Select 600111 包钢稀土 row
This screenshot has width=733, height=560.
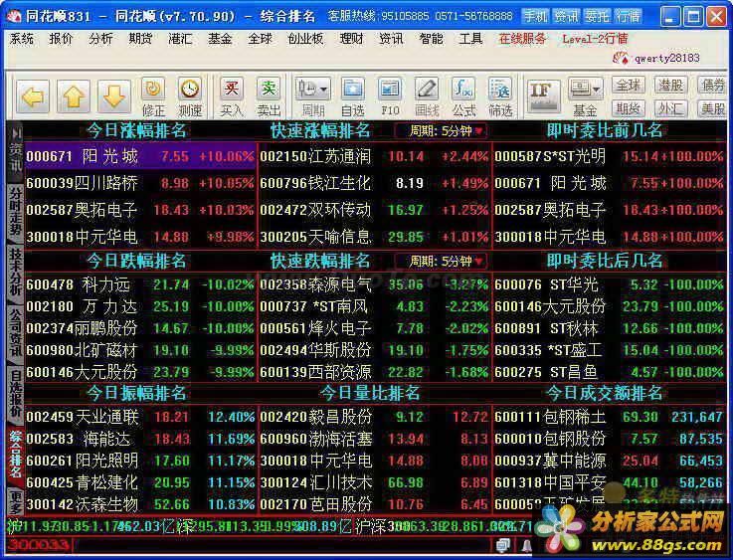[x=609, y=417]
